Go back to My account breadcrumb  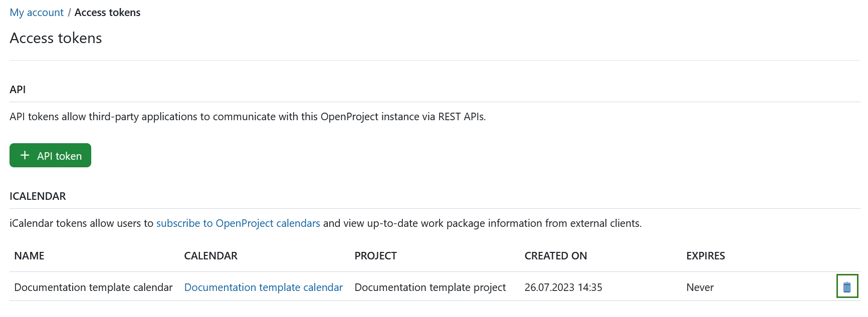pyautogui.click(x=37, y=13)
